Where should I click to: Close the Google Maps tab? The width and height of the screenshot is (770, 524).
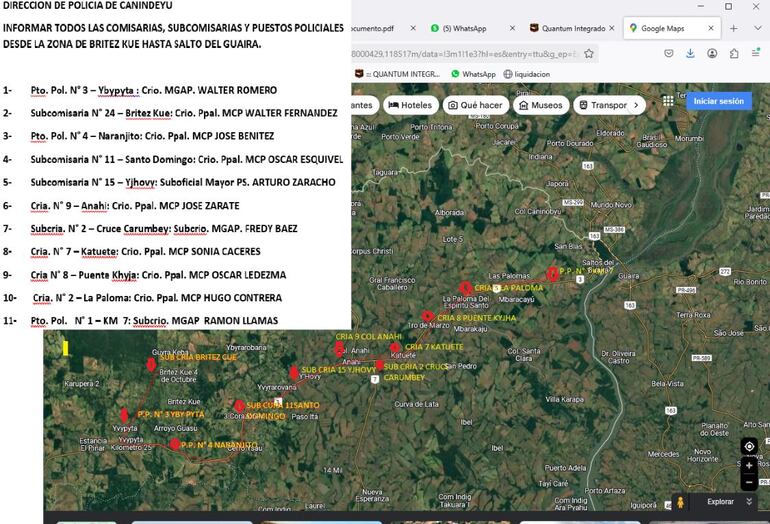click(710, 28)
